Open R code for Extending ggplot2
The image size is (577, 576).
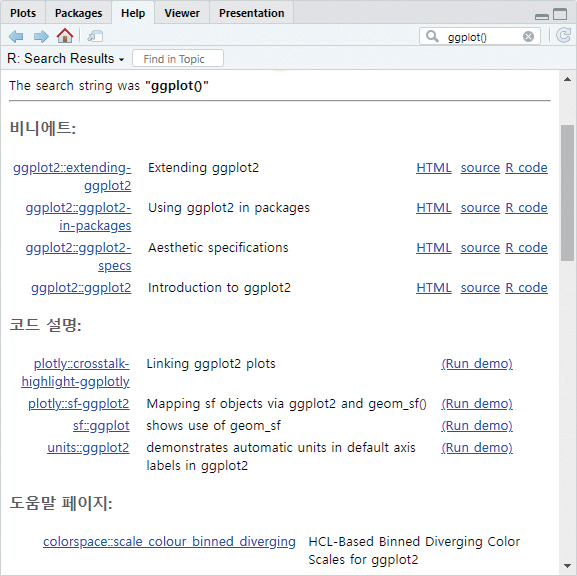point(526,168)
